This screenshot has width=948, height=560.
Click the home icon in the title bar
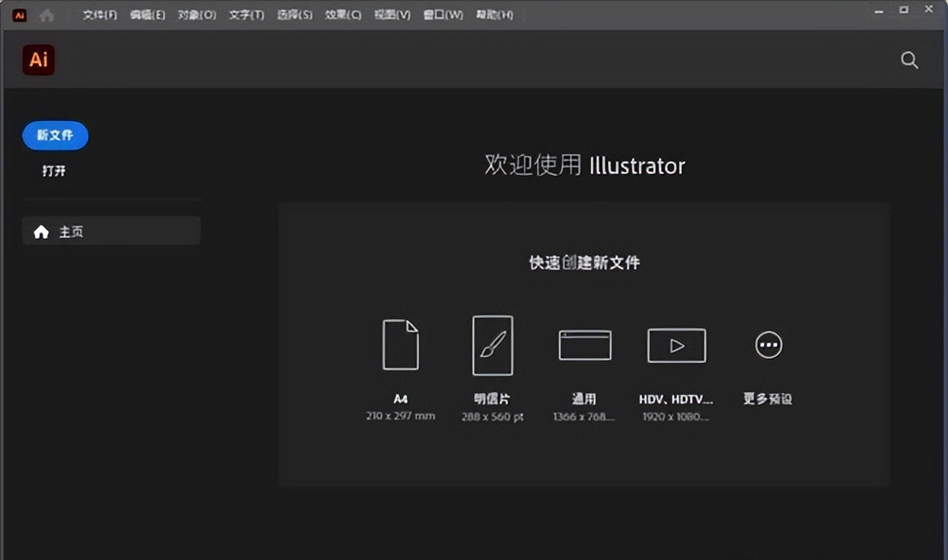(47, 15)
